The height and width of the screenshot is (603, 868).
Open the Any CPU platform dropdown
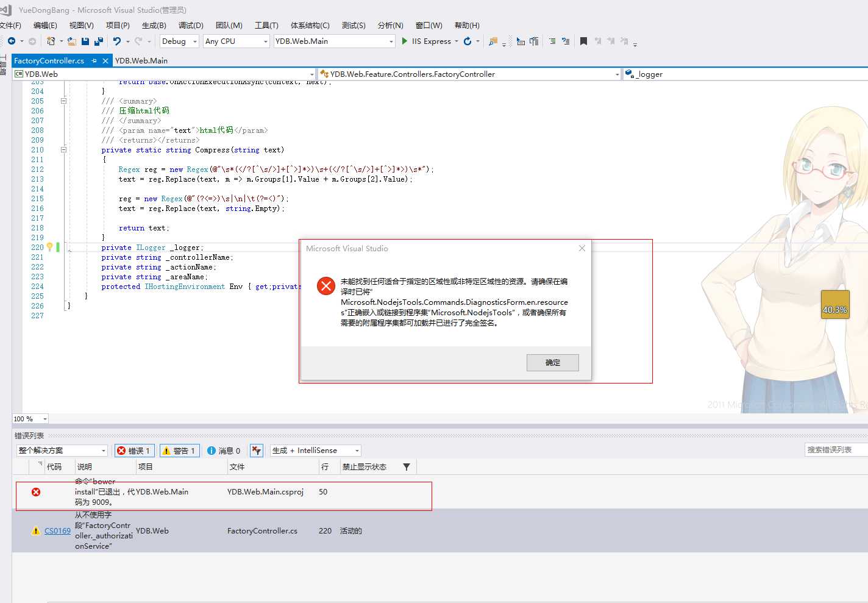[237, 41]
